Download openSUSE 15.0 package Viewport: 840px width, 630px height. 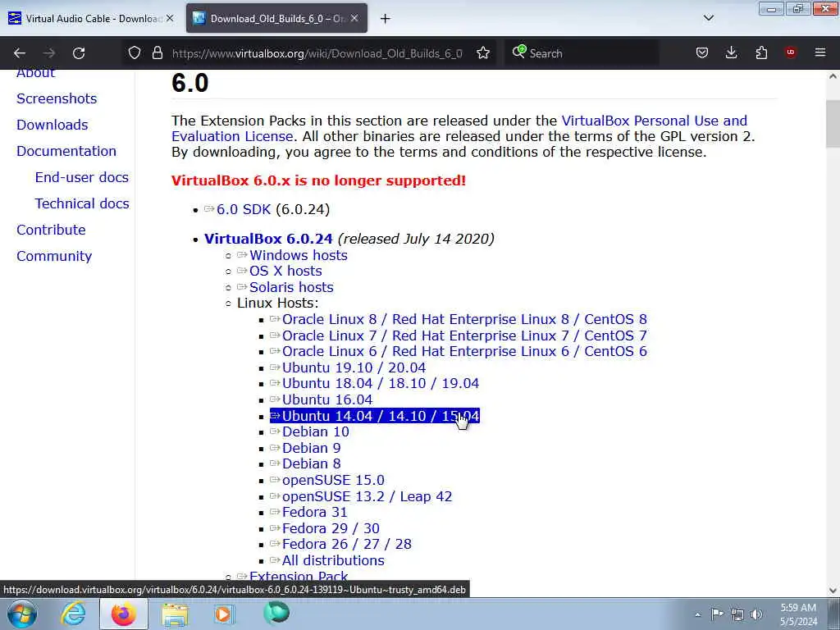pos(333,480)
